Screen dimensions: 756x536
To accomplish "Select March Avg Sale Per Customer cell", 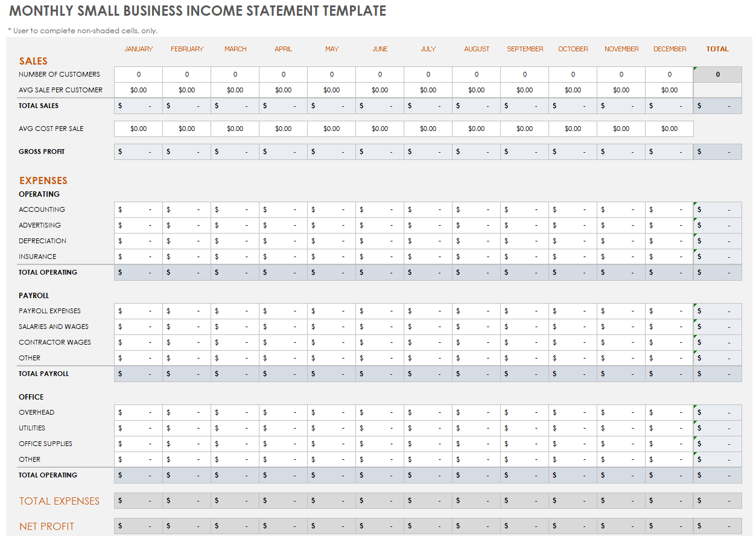I will (235, 90).
